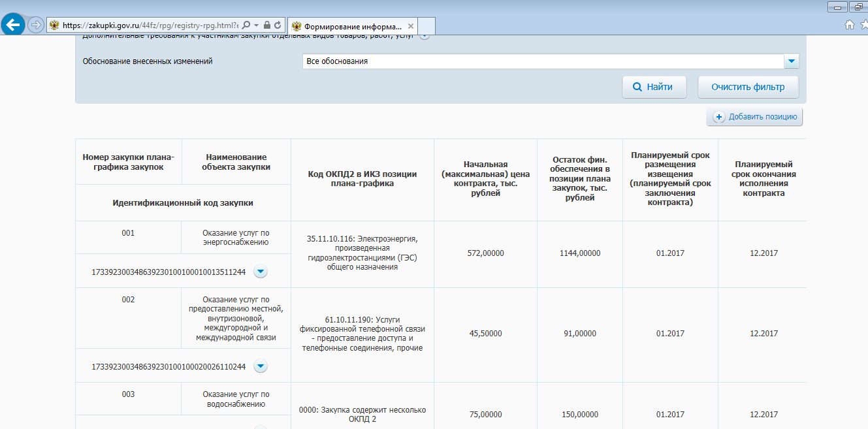Click the zakupki.gov.ru URL address field
The image size is (868, 429).
coord(150,25)
